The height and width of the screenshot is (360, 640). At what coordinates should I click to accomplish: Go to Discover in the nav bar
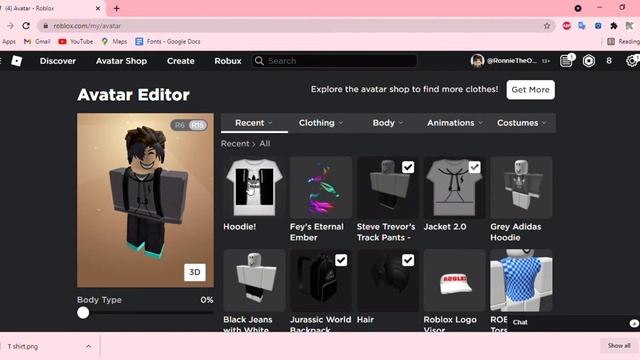tap(58, 61)
